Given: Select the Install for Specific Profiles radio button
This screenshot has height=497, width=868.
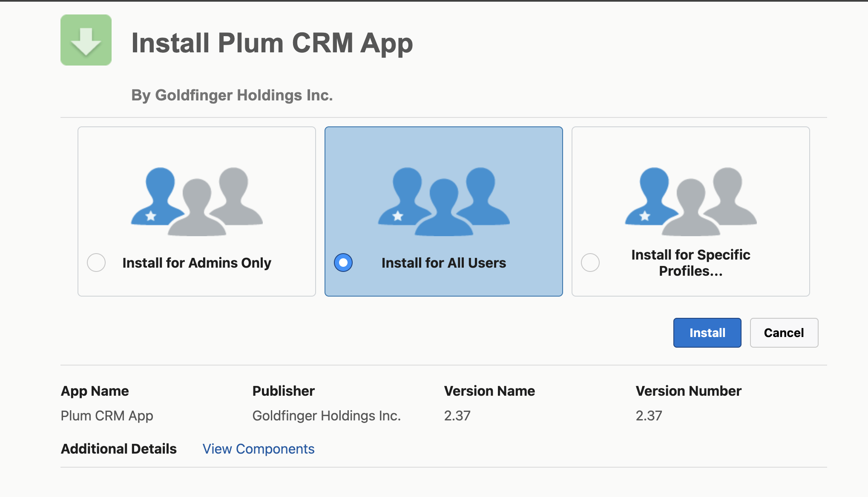Looking at the screenshot, I should tap(590, 263).
